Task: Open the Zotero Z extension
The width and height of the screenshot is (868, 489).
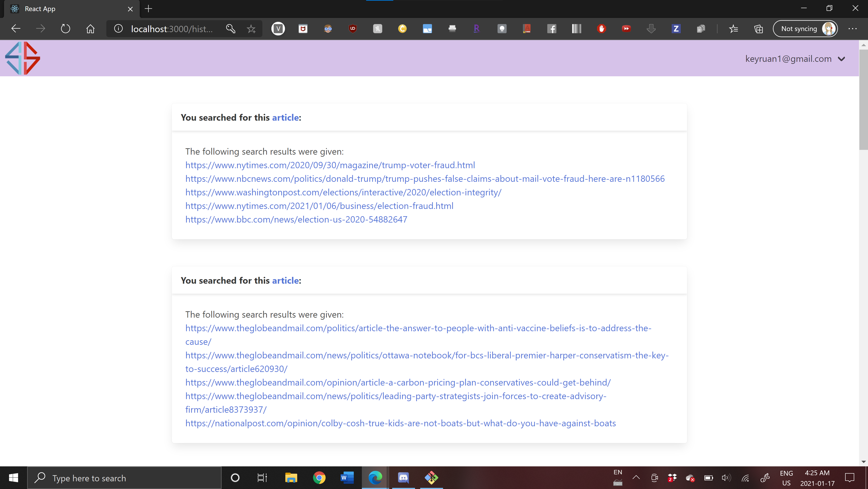Action: coord(676,29)
